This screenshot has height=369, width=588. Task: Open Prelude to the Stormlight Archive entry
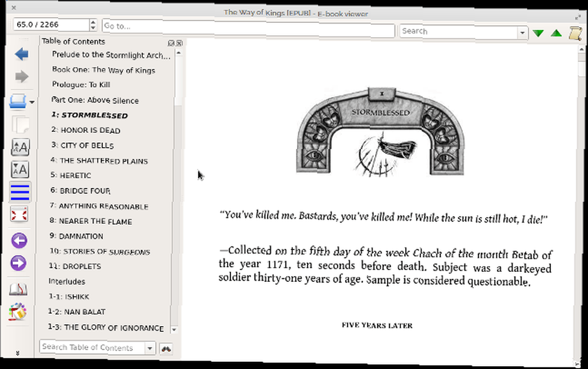[111, 55]
